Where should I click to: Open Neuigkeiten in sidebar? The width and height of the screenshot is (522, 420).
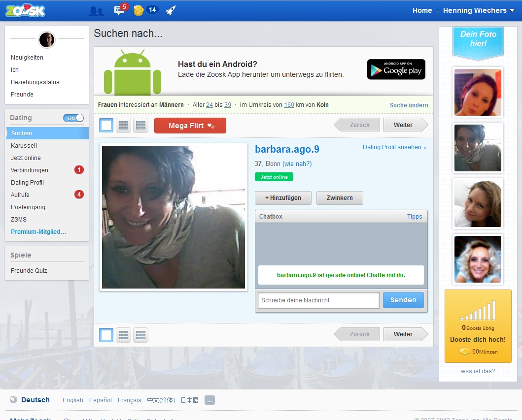click(x=27, y=58)
